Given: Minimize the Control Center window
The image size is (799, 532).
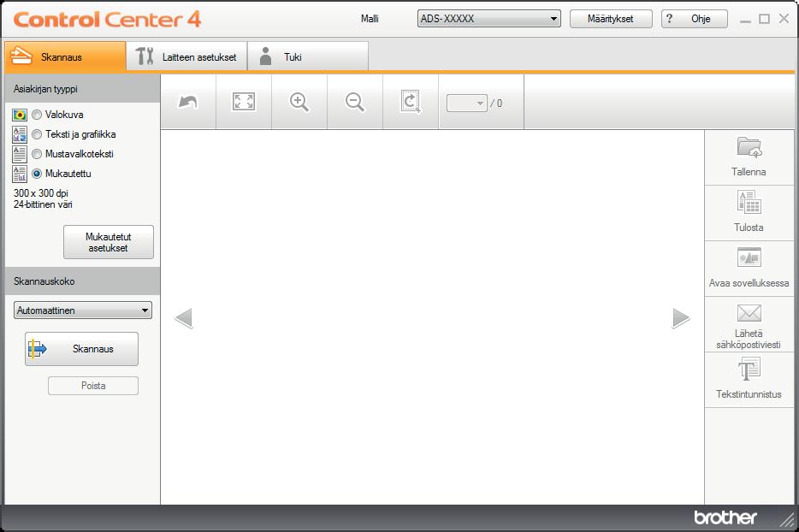Looking at the screenshot, I should (x=745, y=20).
